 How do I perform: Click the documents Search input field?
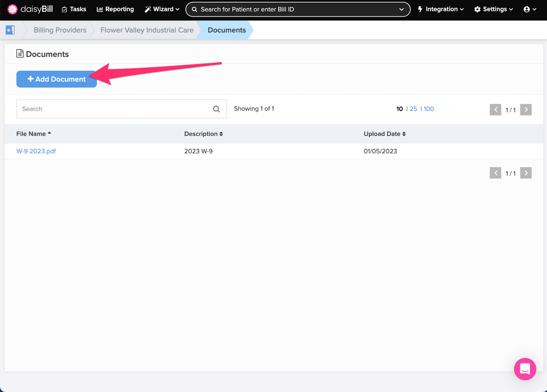(121, 109)
